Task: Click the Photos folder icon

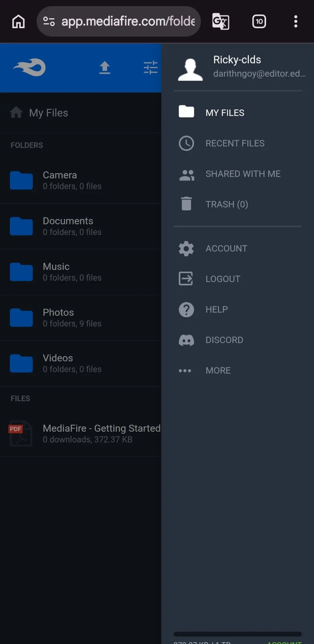Action: pyautogui.click(x=21, y=318)
